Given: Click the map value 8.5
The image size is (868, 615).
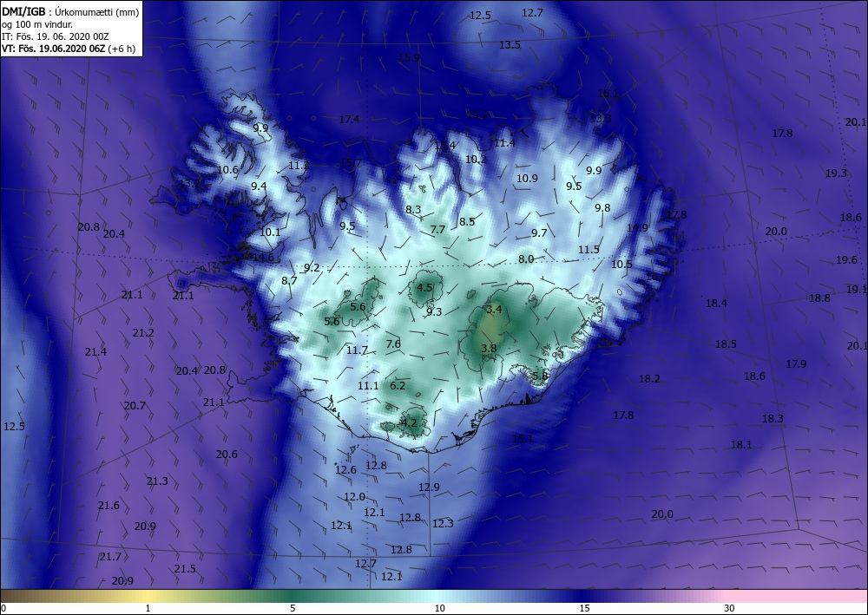Looking at the screenshot, I should (467, 222).
